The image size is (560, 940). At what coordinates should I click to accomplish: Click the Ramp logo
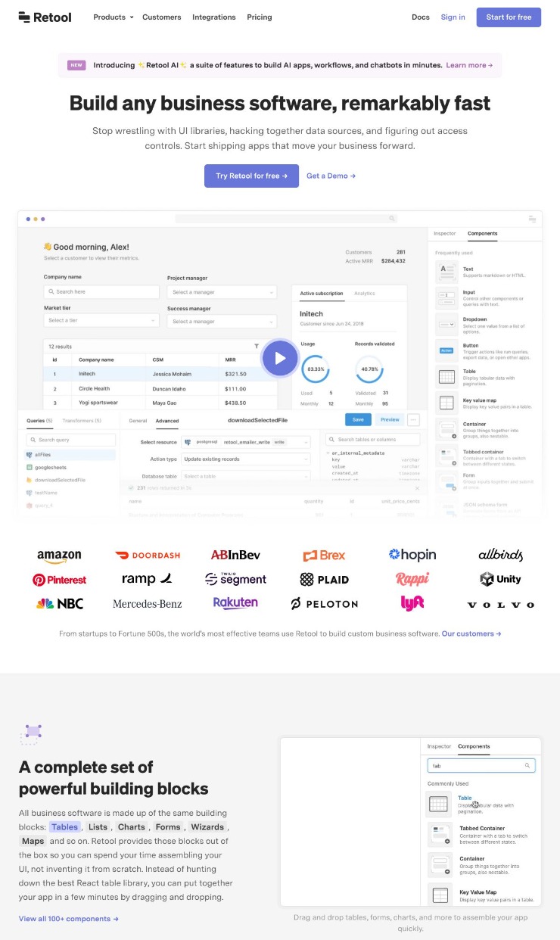[x=148, y=579]
